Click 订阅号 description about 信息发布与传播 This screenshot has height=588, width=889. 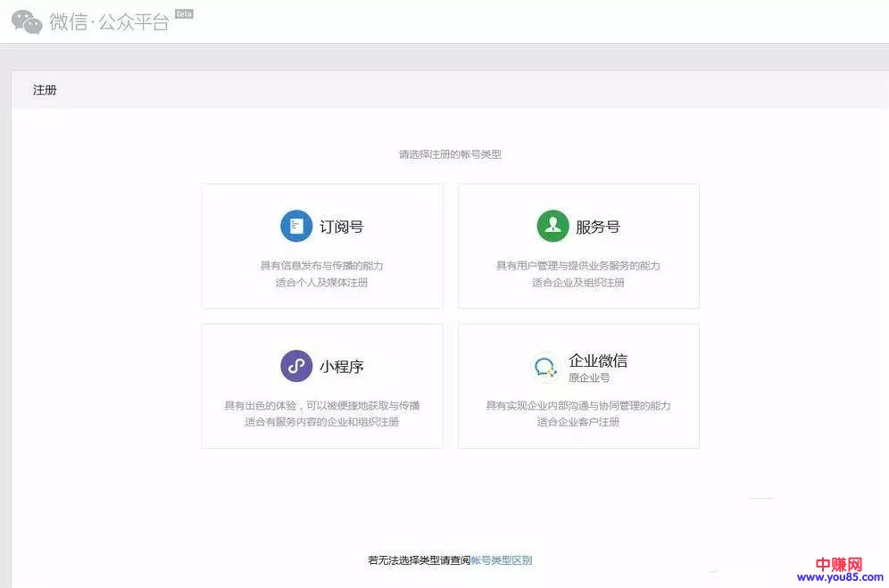322,266
